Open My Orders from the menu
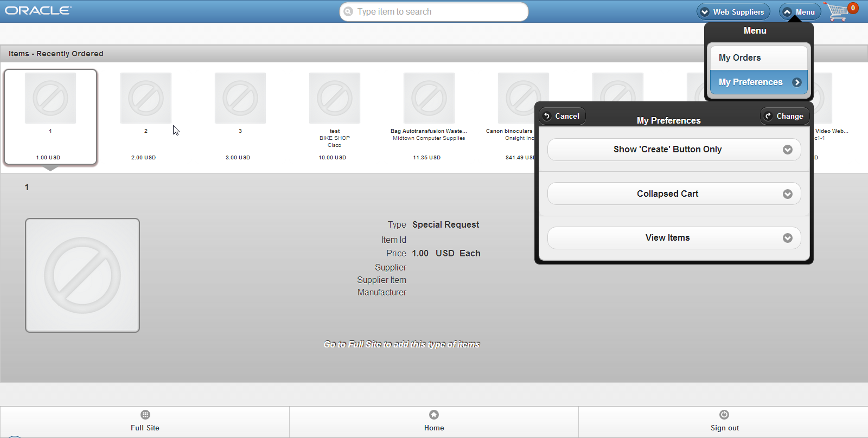 click(759, 58)
